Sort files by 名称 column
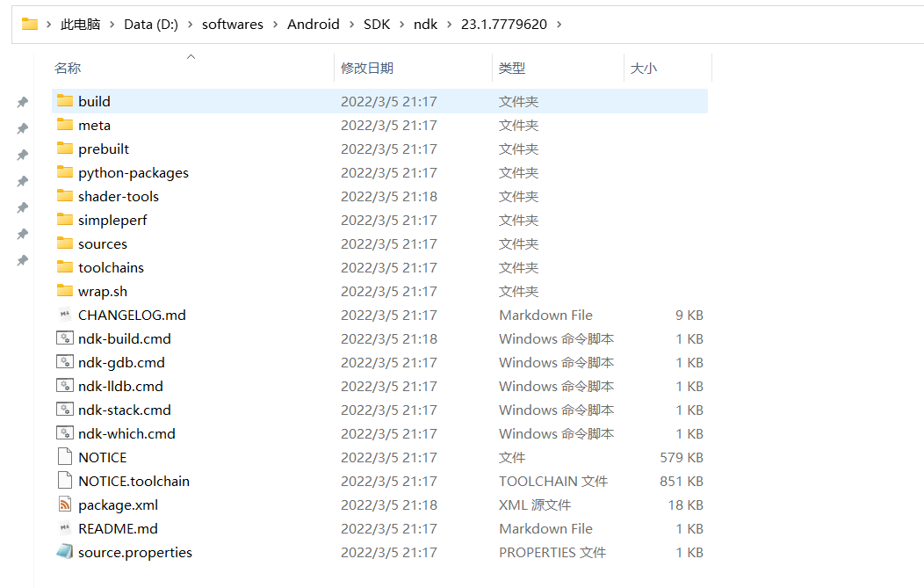924x588 pixels. (x=68, y=68)
